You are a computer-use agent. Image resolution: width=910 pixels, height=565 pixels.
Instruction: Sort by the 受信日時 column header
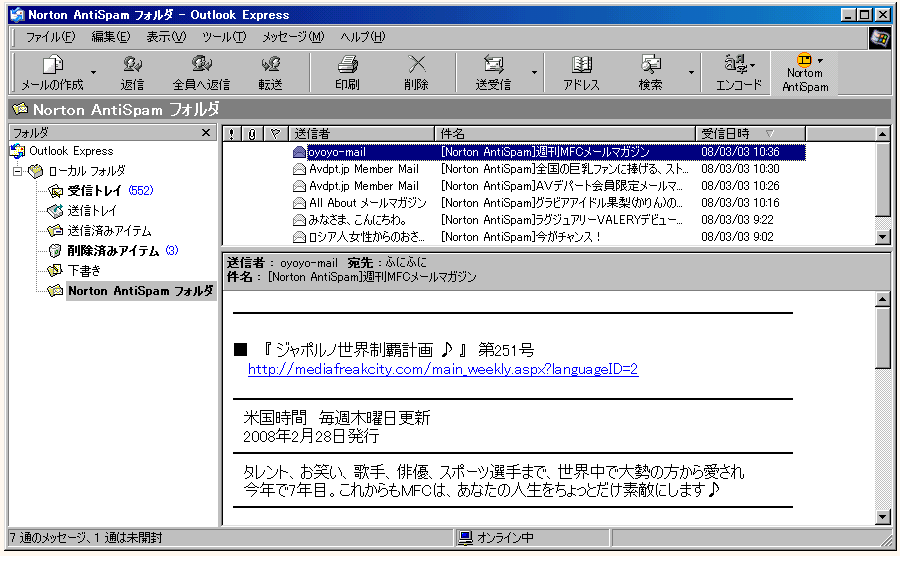750,134
